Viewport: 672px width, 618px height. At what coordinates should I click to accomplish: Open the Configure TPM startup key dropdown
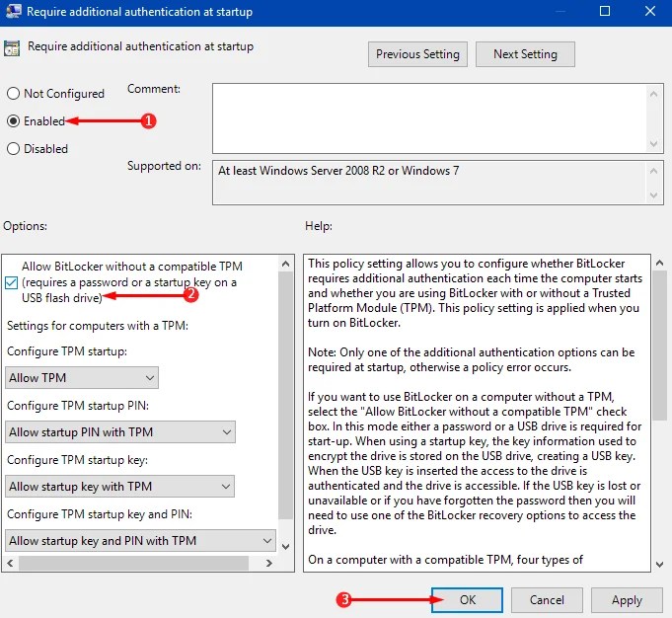coord(119,487)
